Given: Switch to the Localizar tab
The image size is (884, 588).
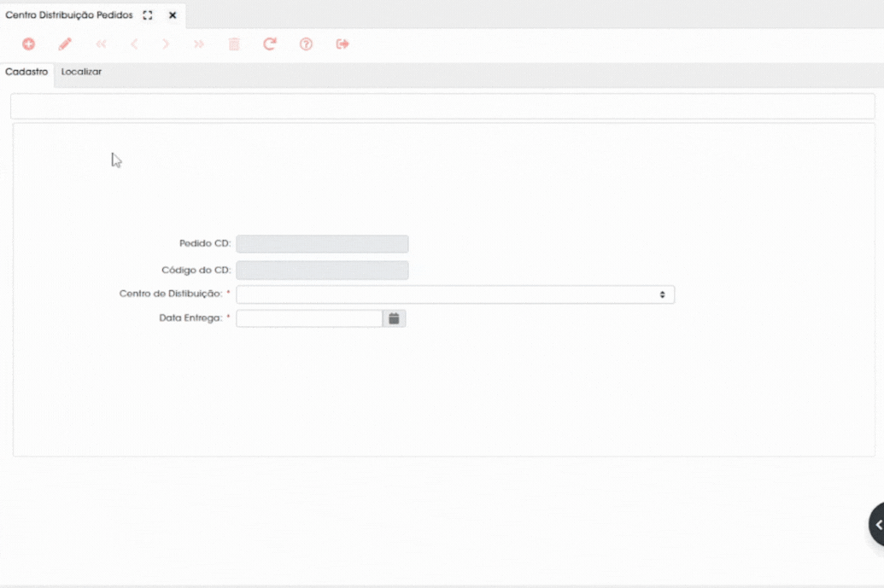Looking at the screenshot, I should tap(81, 72).
